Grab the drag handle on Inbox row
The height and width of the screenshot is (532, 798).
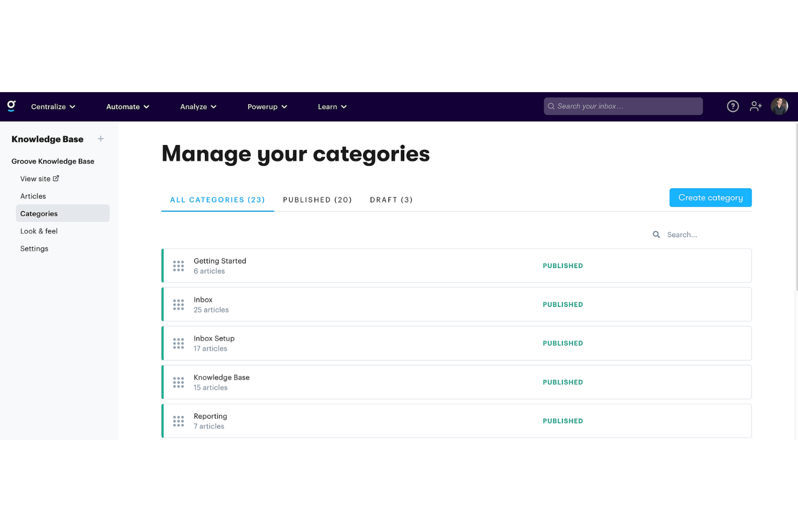point(178,305)
